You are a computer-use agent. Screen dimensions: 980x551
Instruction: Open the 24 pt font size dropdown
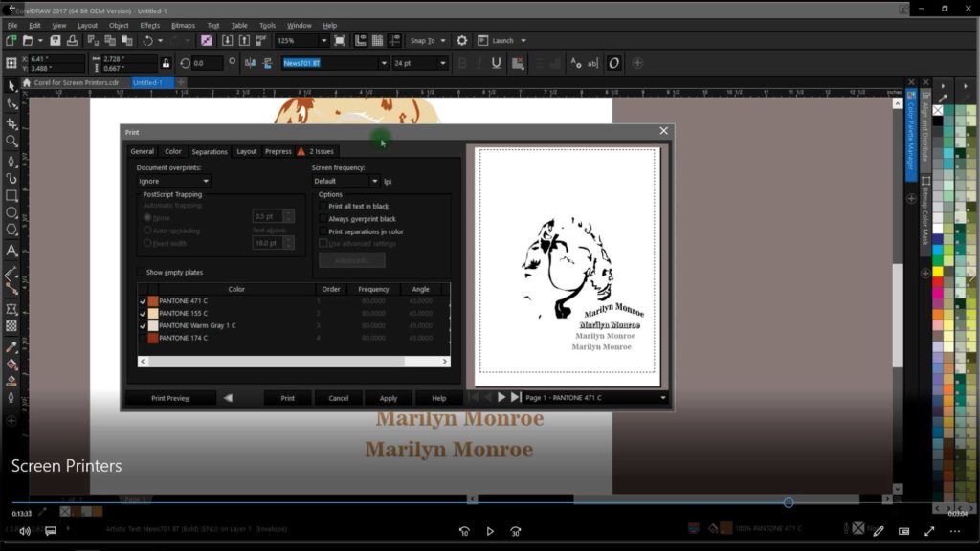(442, 63)
